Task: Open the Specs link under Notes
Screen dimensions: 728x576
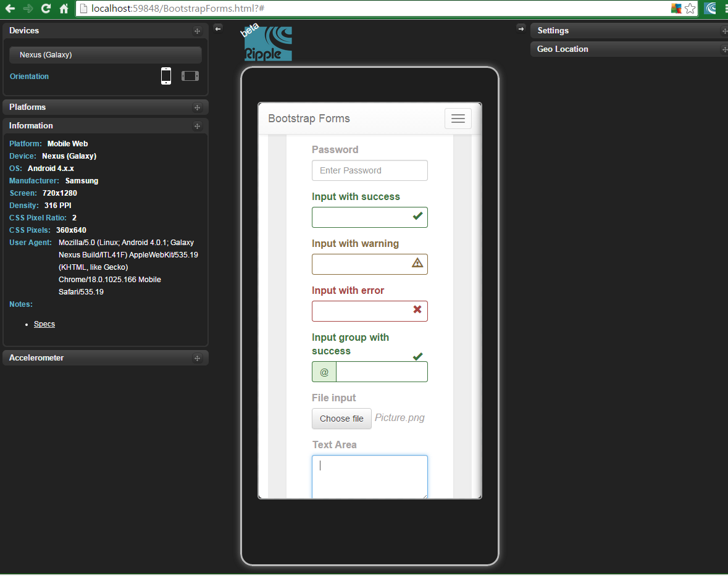Action: click(44, 323)
